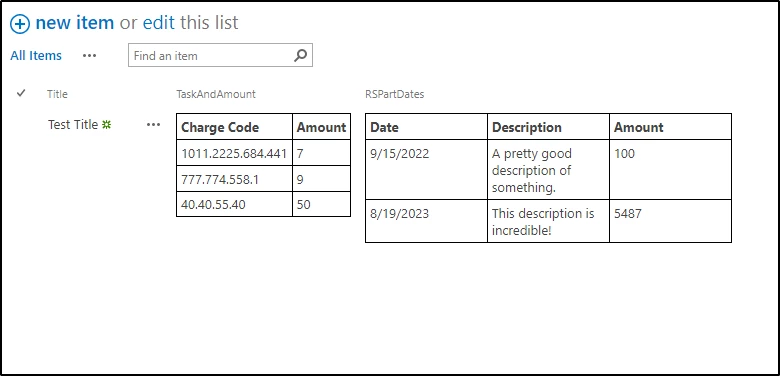Click the Date header cell
The image size is (780, 376).
(x=426, y=127)
